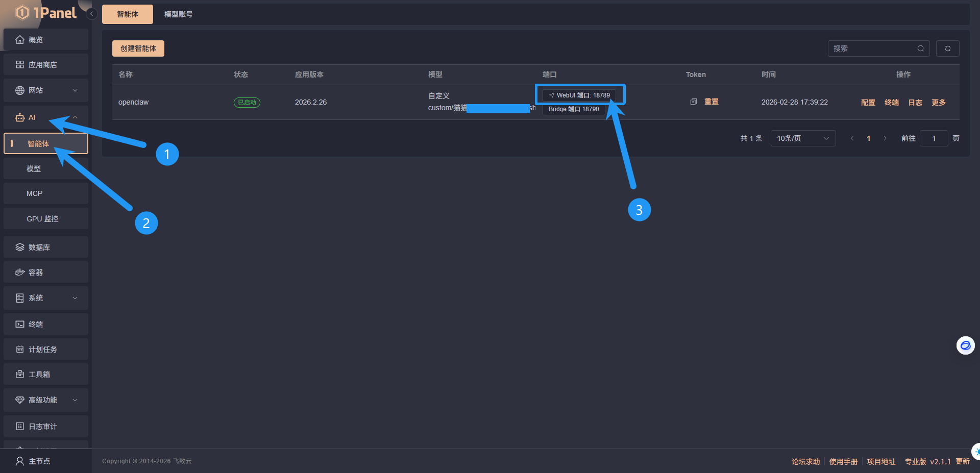Expand the 网站 sidebar menu
The height and width of the screenshot is (473, 980).
click(45, 90)
